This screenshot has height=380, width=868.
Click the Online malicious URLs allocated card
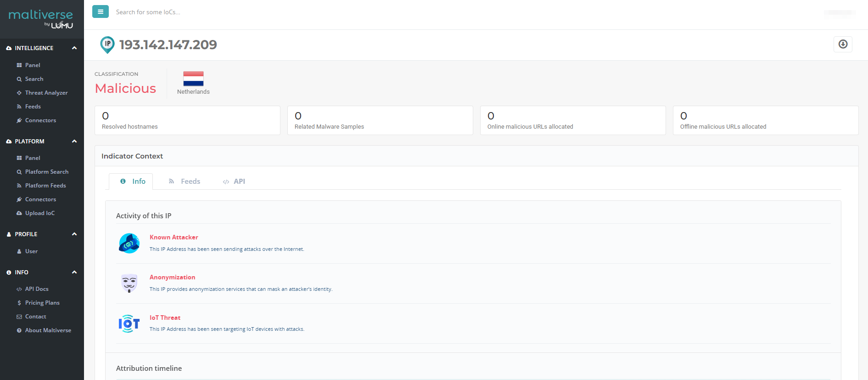(573, 120)
